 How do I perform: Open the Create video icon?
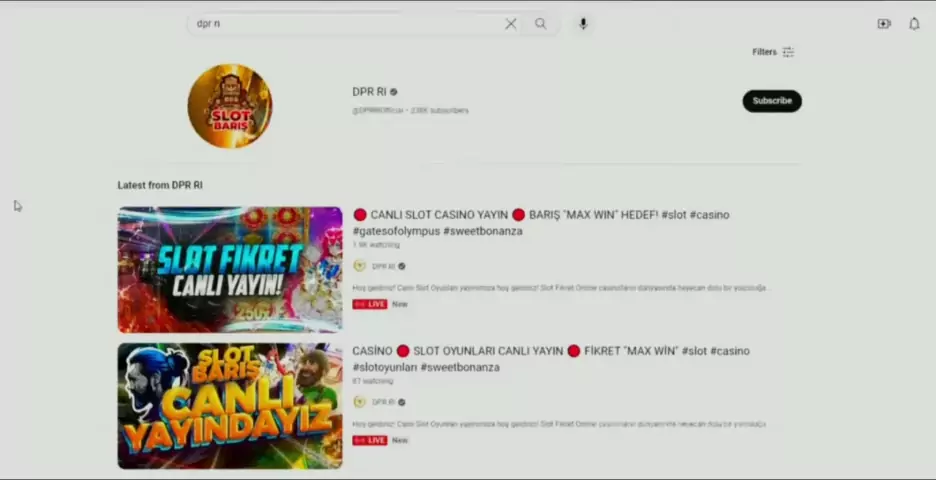tap(884, 24)
